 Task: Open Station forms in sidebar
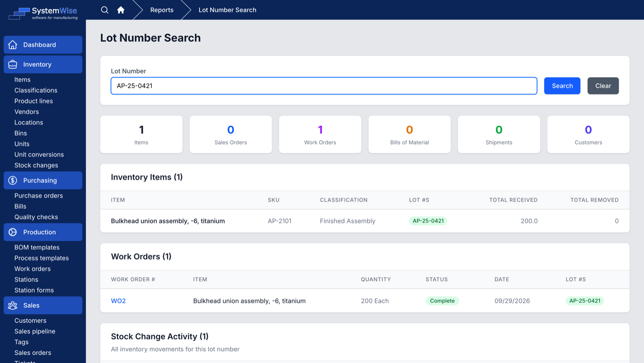34,290
